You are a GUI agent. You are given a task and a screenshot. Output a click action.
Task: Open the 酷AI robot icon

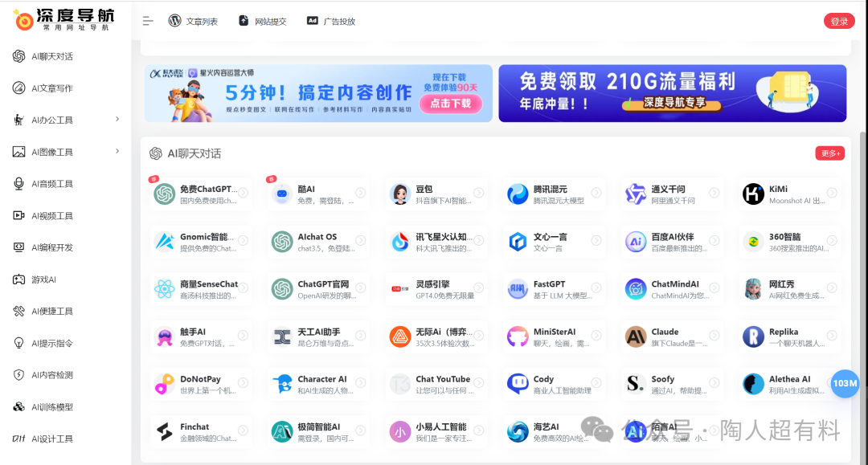[282, 194]
